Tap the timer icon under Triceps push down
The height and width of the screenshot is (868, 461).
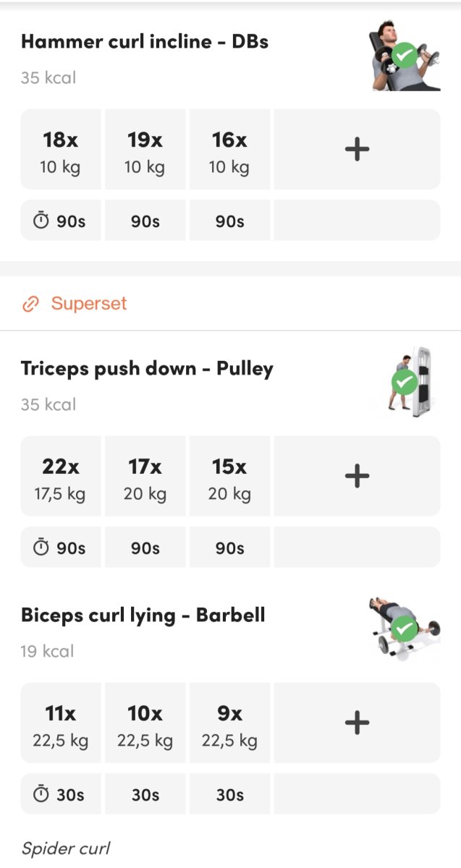pyautogui.click(x=42, y=548)
